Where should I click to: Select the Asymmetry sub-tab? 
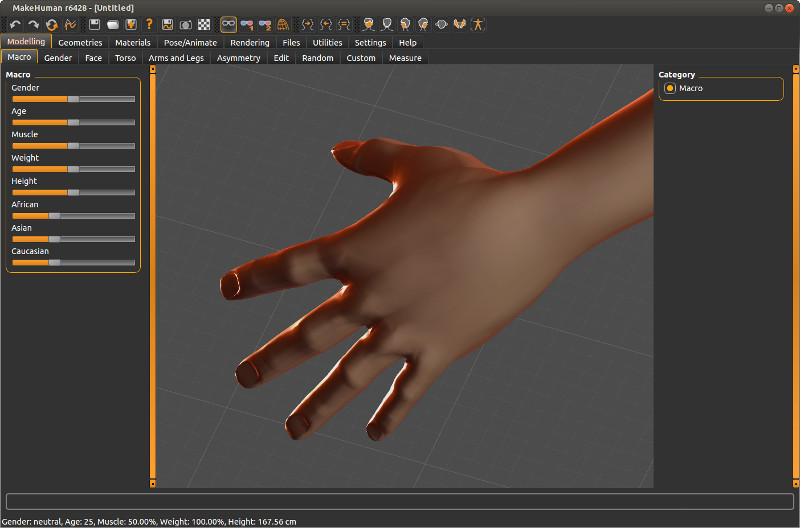point(238,58)
